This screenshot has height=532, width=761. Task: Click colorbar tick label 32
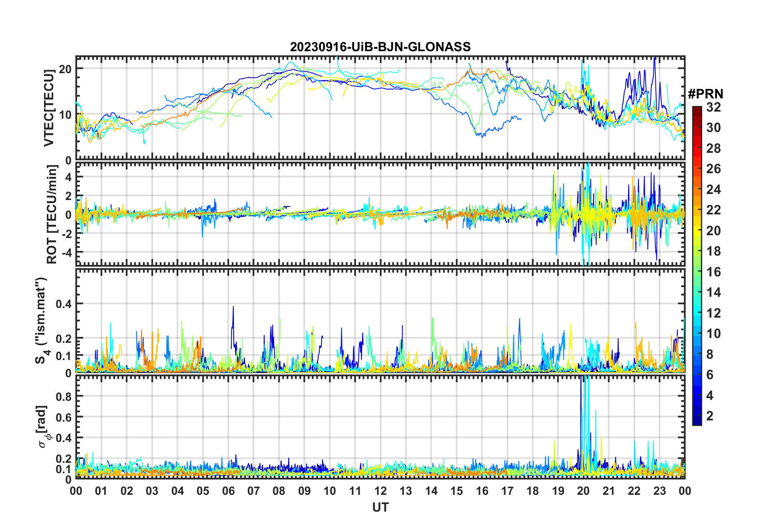[x=713, y=107]
